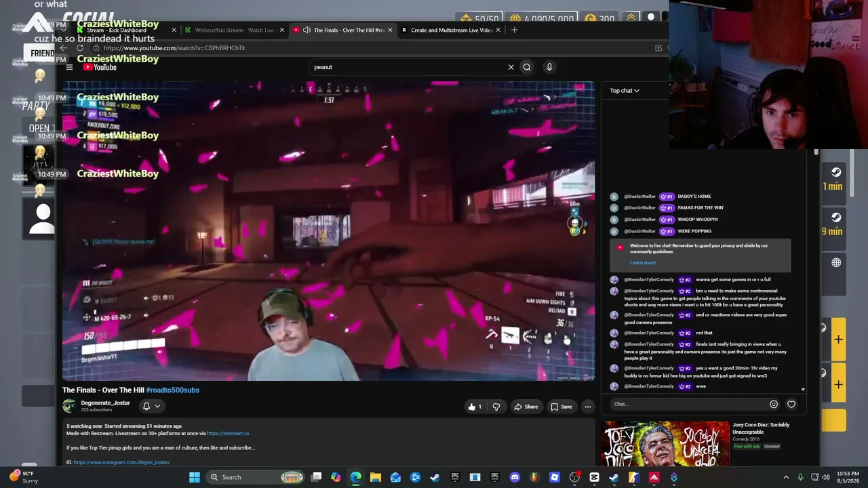Open Discord from the taskbar
This screenshot has height=488, width=868.
tap(515, 477)
